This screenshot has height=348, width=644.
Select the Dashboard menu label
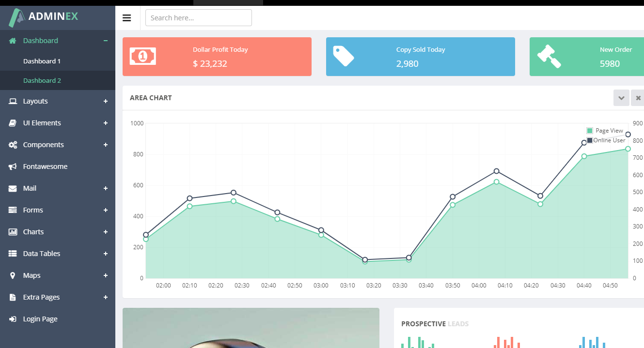pos(41,41)
